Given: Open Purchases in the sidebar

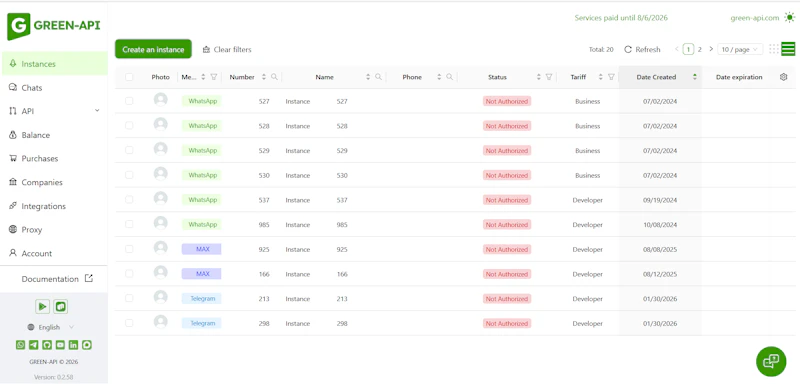Looking at the screenshot, I should coord(55,159).
